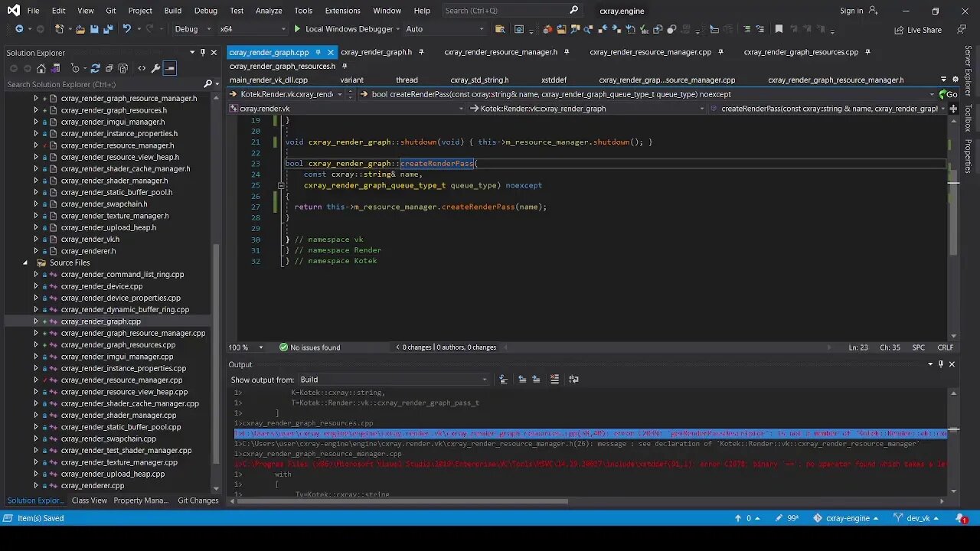
Task: Click the Home icon in Solution Explorer
Action: pyautogui.click(x=41, y=68)
